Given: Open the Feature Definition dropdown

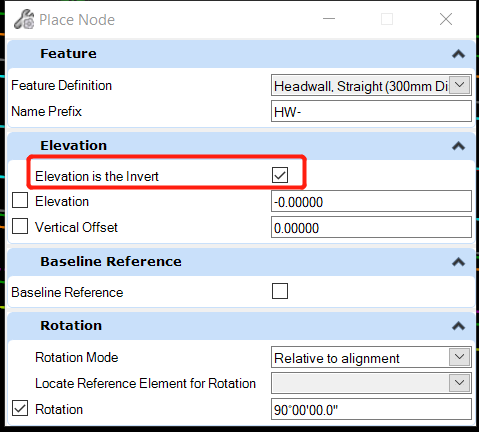Looking at the screenshot, I should pyautogui.click(x=460, y=85).
